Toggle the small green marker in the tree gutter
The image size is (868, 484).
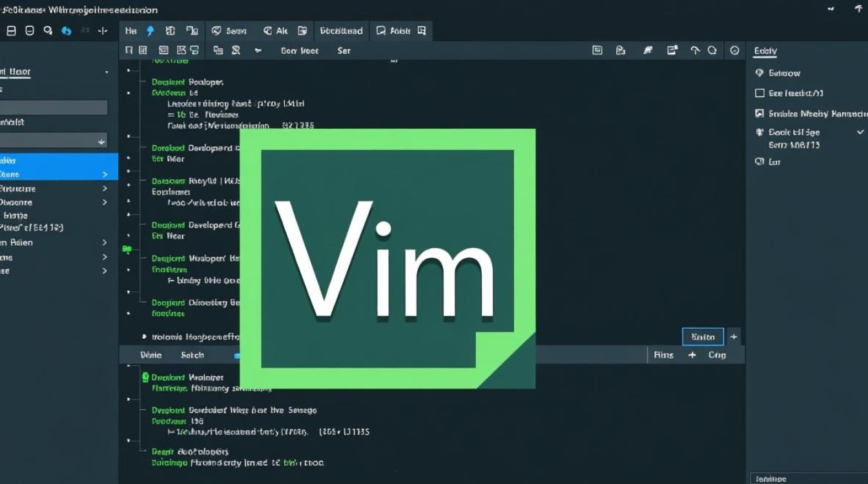pos(127,248)
